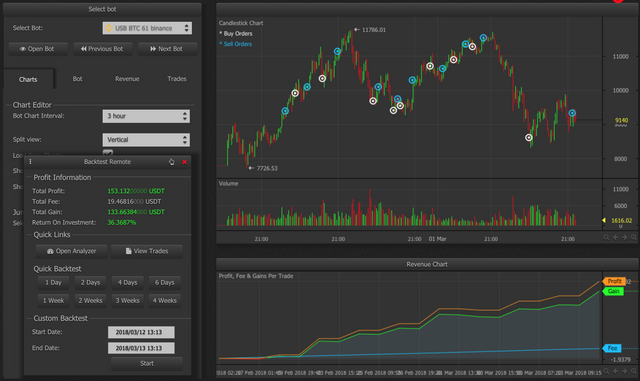
Task: Click the right arrow under Revenue Chart
Action: (624, 371)
